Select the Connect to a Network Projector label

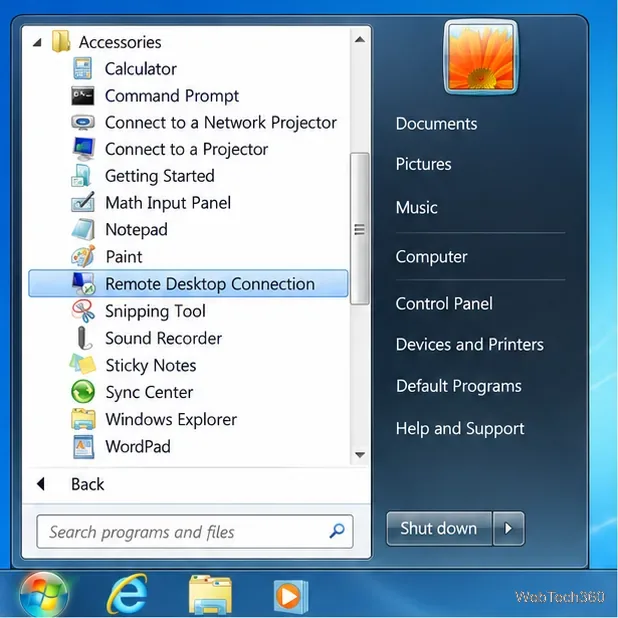coord(221,123)
